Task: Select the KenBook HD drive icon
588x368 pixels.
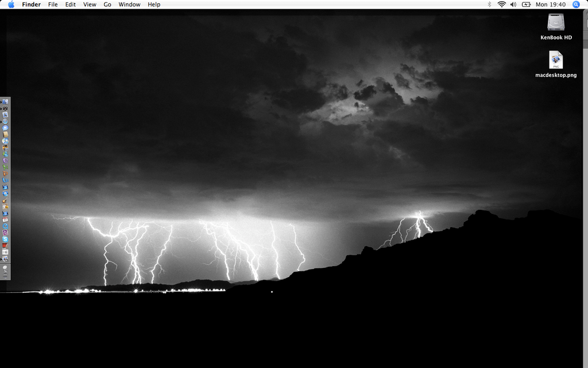Action: tap(556, 23)
